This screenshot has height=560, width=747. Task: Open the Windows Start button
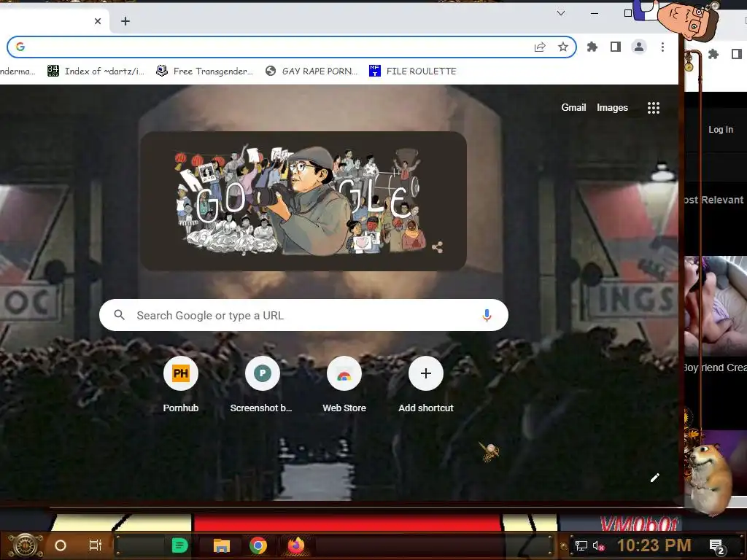26,545
